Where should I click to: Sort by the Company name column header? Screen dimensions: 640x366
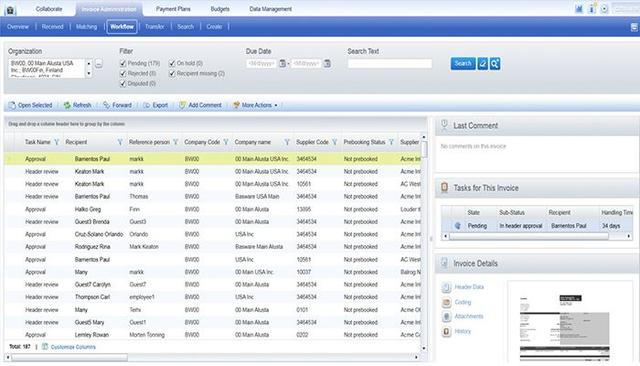[x=253, y=142]
